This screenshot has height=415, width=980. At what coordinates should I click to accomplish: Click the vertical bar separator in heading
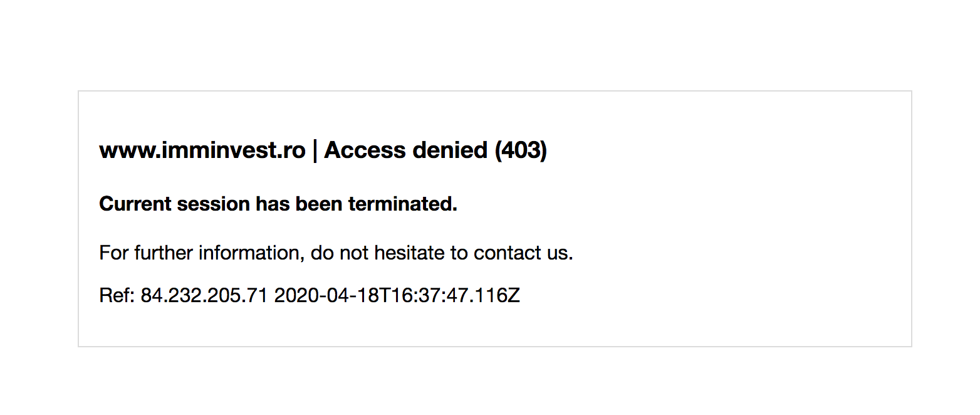point(315,150)
